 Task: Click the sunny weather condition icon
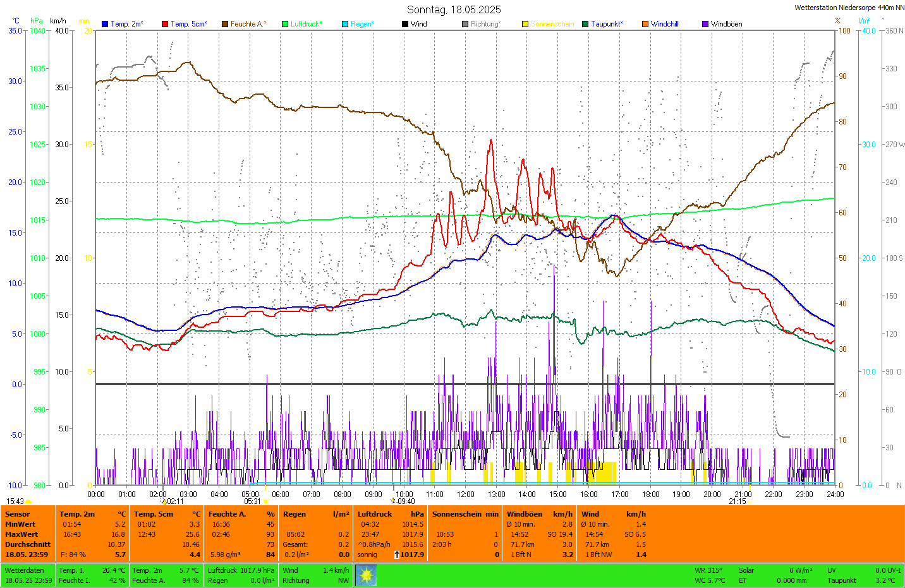[x=366, y=575]
